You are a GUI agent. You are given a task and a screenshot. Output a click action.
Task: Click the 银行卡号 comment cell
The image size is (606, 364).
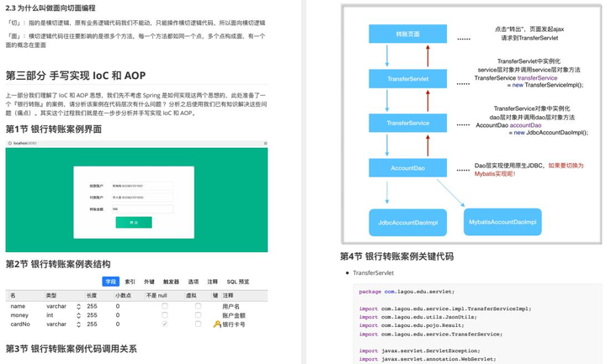pos(234,324)
